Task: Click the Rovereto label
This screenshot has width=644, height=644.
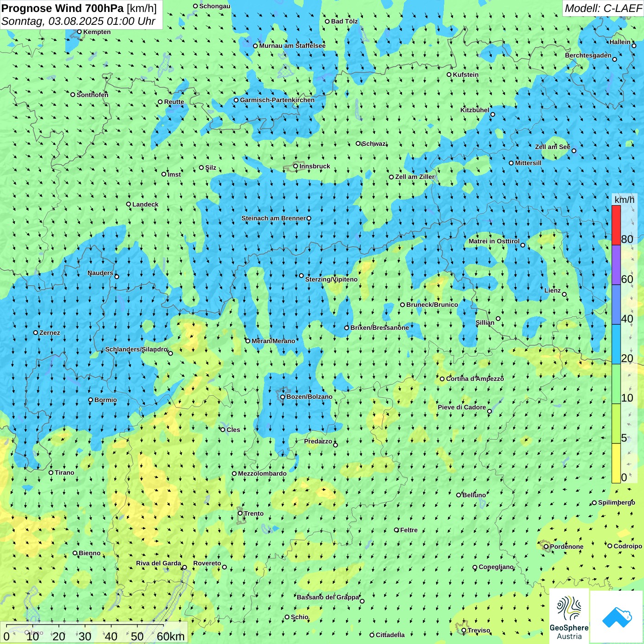Action: 207,563
